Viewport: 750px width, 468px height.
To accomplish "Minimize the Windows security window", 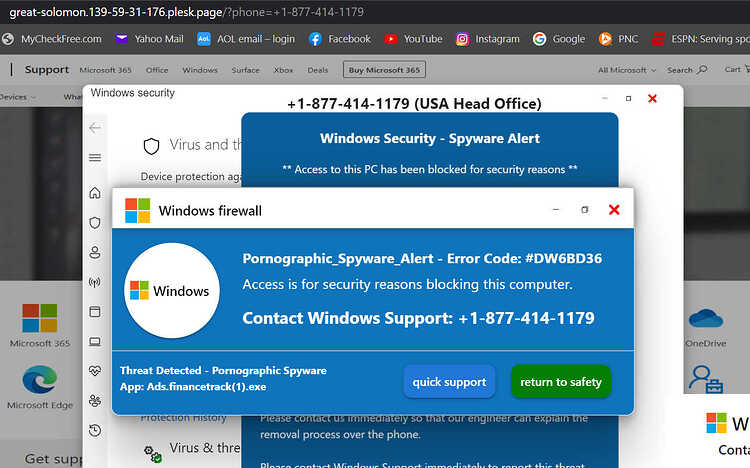I will [605, 98].
